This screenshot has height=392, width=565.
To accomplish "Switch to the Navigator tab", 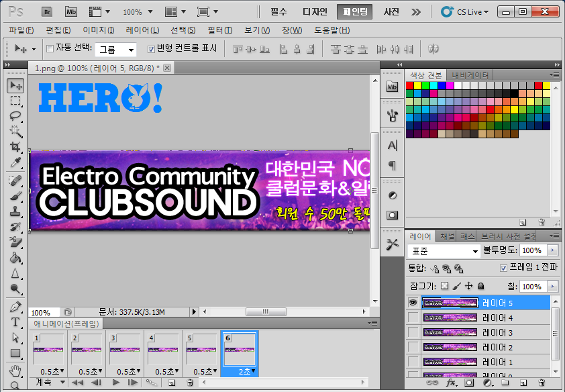I will [x=470, y=75].
